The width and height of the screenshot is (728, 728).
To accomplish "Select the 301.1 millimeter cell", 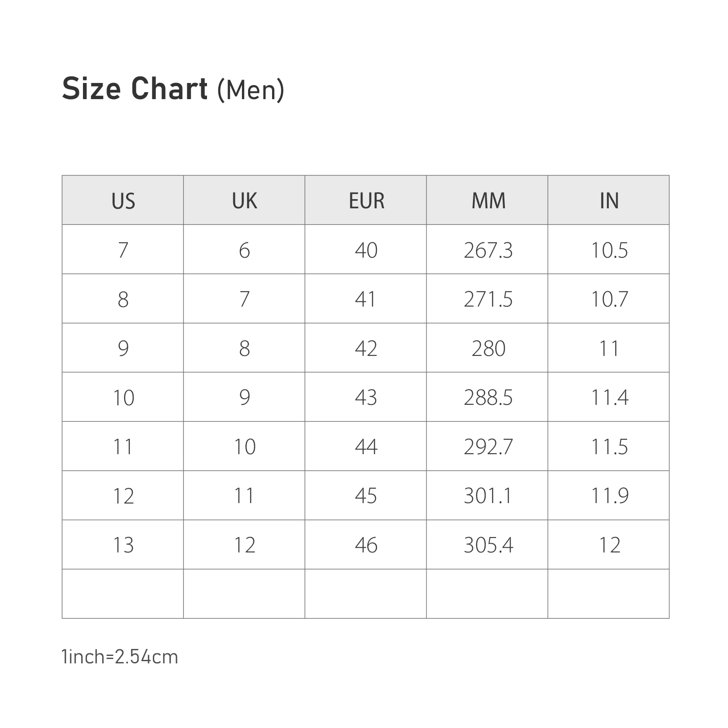I will click(488, 496).
